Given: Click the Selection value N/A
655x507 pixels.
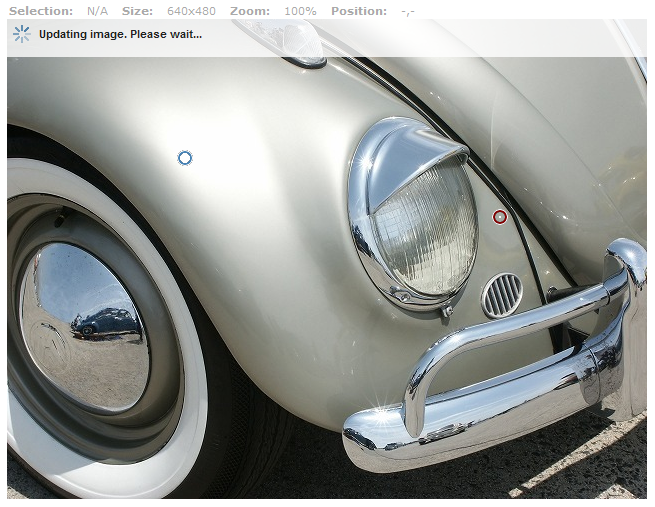Looking at the screenshot, I should pyautogui.click(x=97, y=11).
